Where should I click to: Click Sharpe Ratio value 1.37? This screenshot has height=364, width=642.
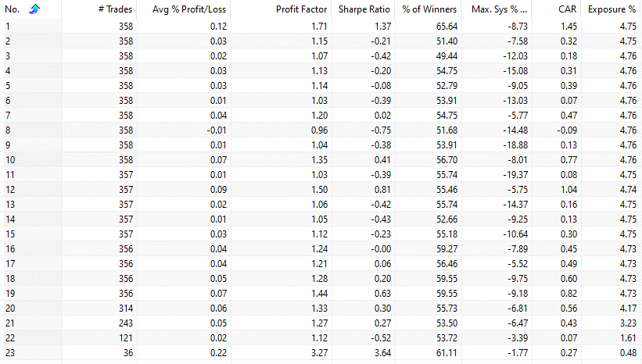(383, 27)
